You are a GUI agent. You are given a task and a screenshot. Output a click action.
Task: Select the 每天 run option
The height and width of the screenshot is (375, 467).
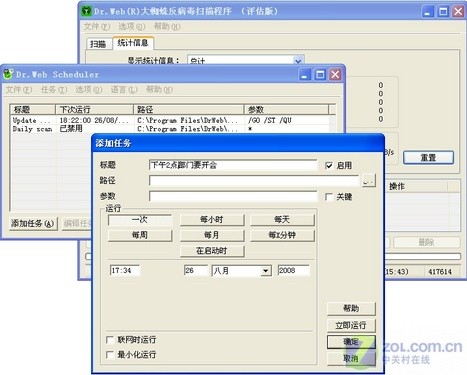point(282,220)
